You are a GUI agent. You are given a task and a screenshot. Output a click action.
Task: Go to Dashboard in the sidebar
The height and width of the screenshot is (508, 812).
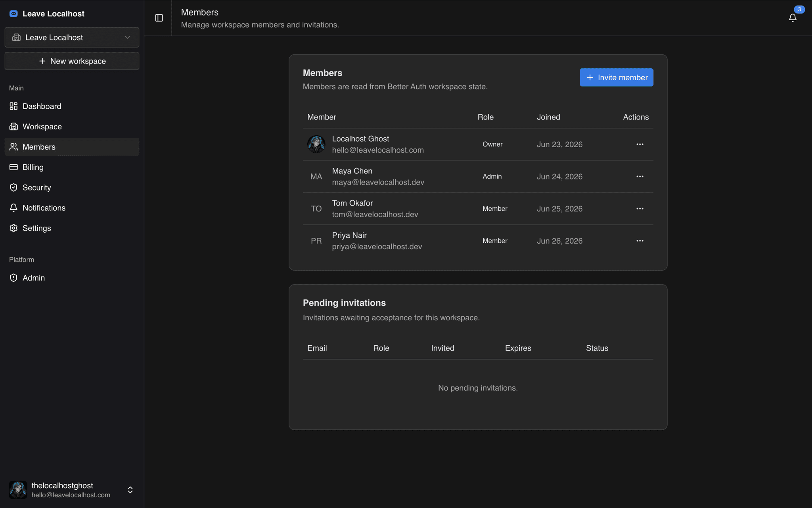tap(72, 106)
